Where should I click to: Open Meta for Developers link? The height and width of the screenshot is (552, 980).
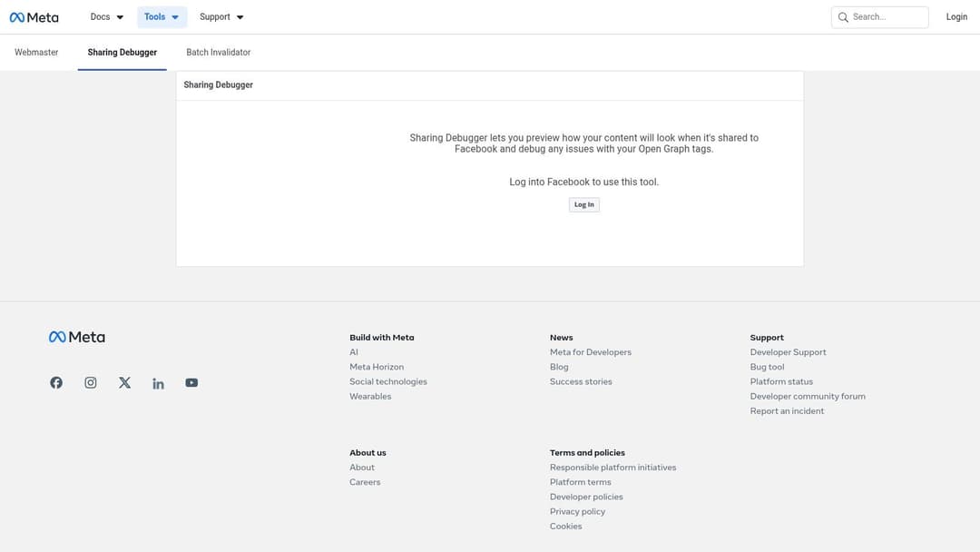[591, 352]
